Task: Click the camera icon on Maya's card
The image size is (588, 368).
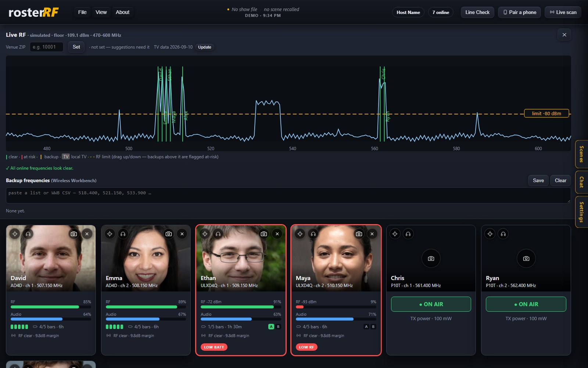Action: 359,234
